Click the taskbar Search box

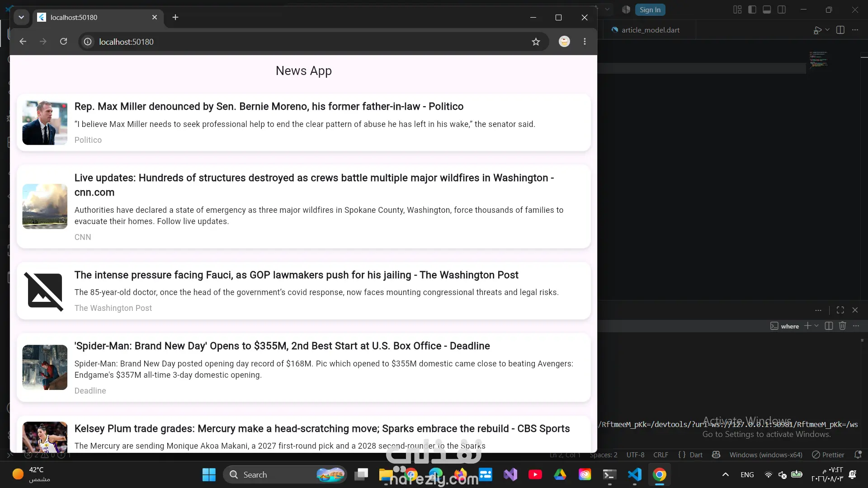click(285, 474)
